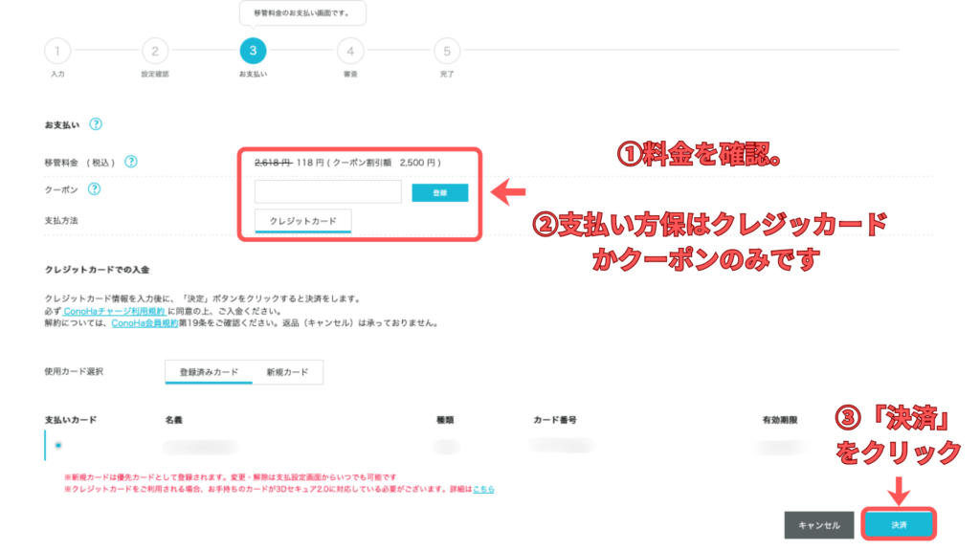Image resolution: width=980 pixels, height=551 pixels.
Task: Click step 1 入力 circle
Action: coord(58,51)
